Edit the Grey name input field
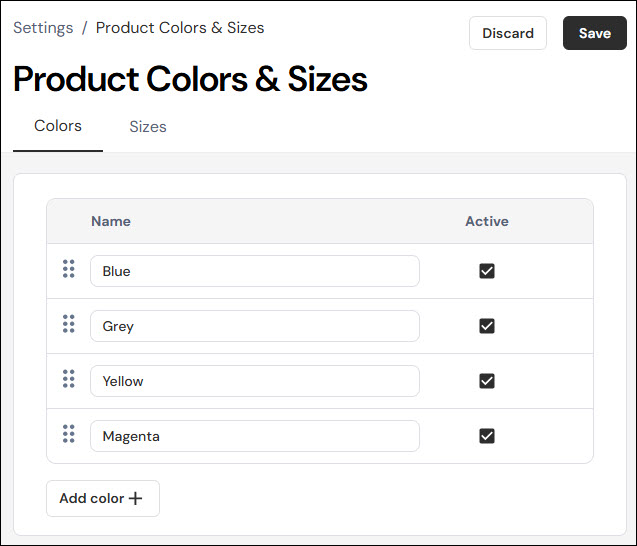The height and width of the screenshot is (546, 637). pyautogui.click(x=255, y=326)
